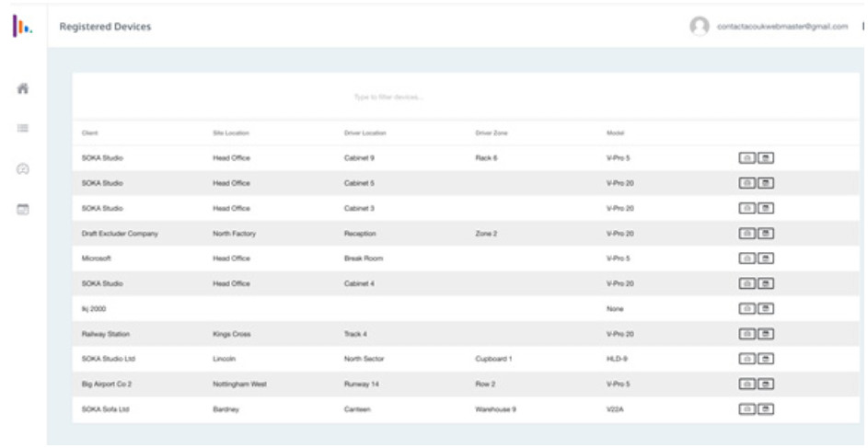Screen dimensions: 868x448
Task: Click the filter devices search field
Action: click(x=388, y=97)
